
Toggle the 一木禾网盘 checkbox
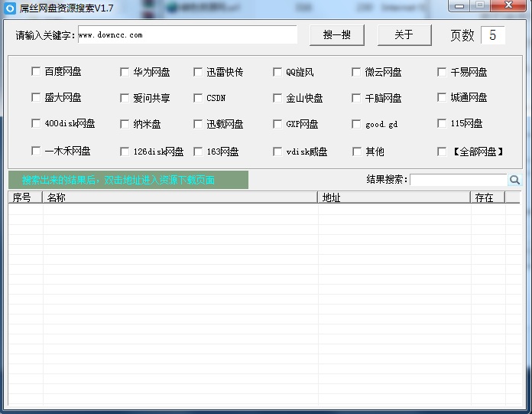tap(36, 151)
